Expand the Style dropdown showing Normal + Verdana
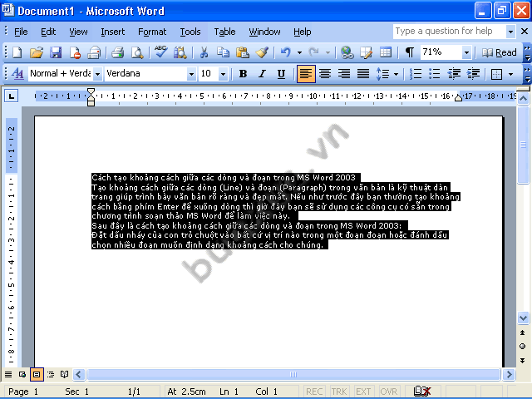The image size is (532, 399). pyautogui.click(x=98, y=74)
